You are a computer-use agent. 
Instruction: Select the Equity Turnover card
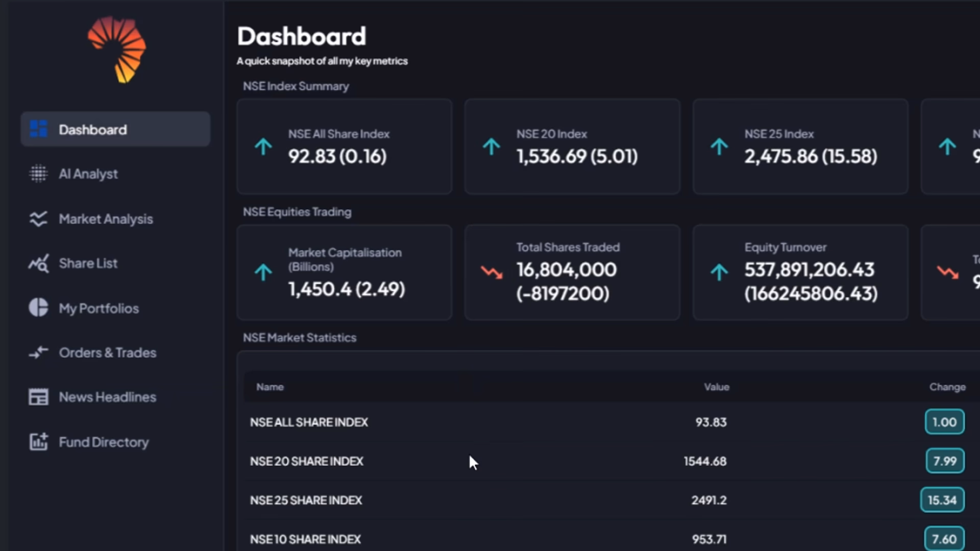(x=800, y=272)
